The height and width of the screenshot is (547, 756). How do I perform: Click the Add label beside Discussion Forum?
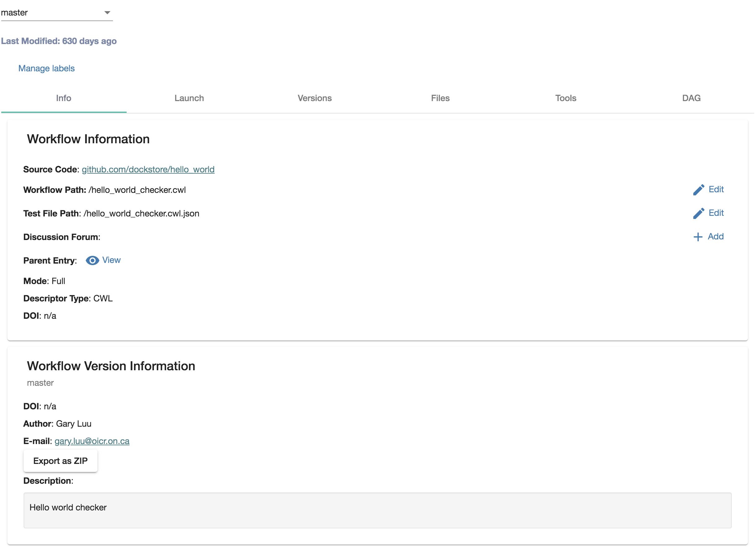[715, 237]
